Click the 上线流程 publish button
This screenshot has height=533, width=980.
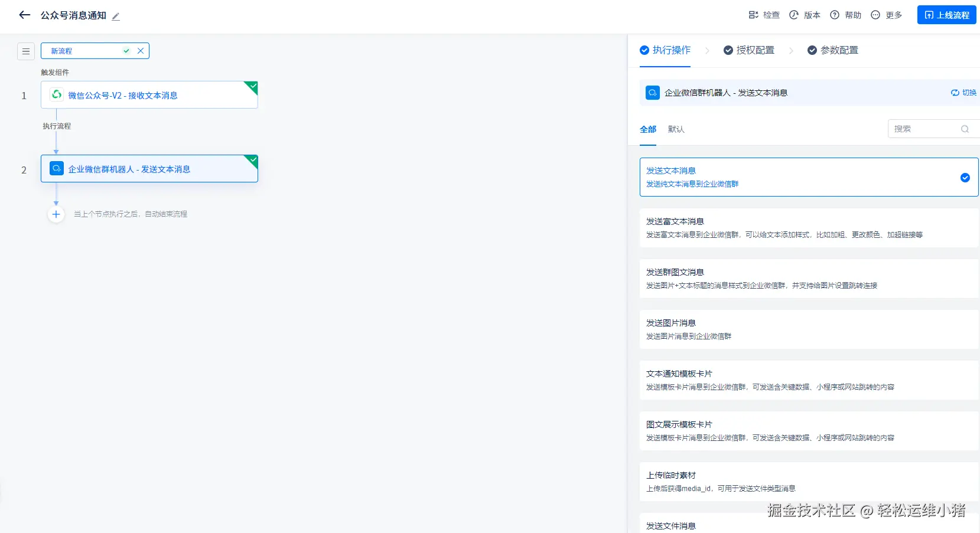click(x=946, y=15)
